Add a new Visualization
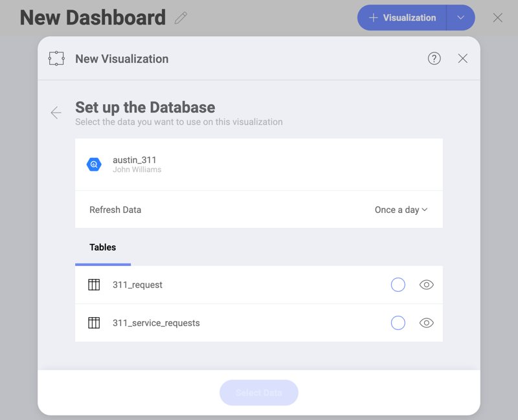The width and height of the screenshot is (518, 420). pos(401,17)
